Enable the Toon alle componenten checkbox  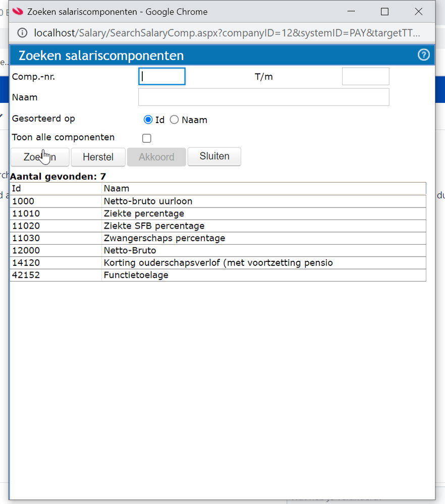(147, 138)
